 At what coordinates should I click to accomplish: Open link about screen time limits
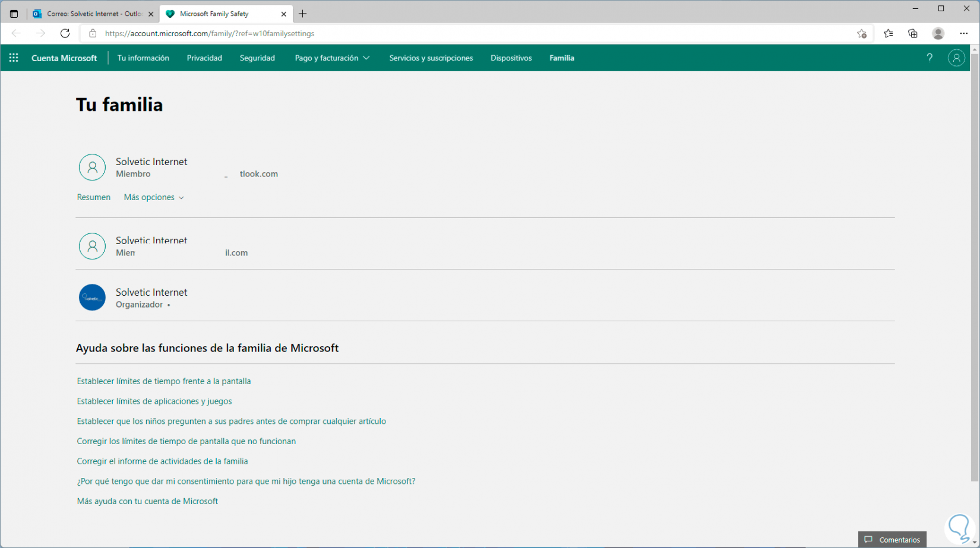click(164, 381)
